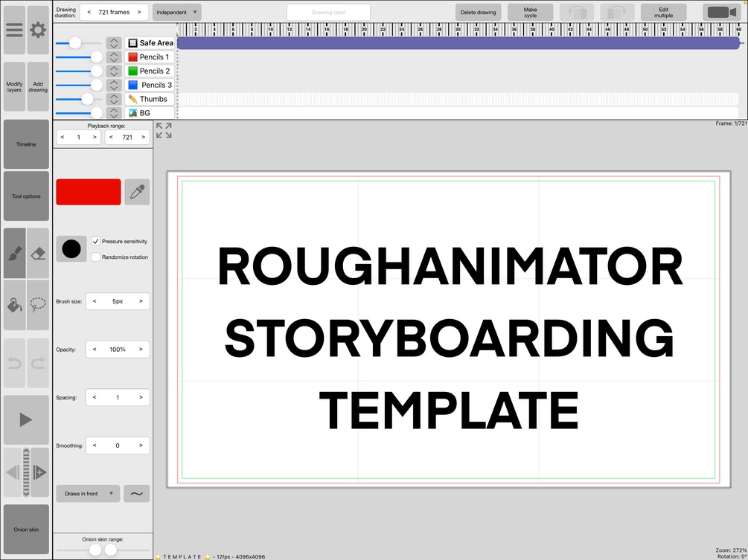Click Delete drawing button
The width and height of the screenshot is (748, 560).
click(x=478, y=13)
